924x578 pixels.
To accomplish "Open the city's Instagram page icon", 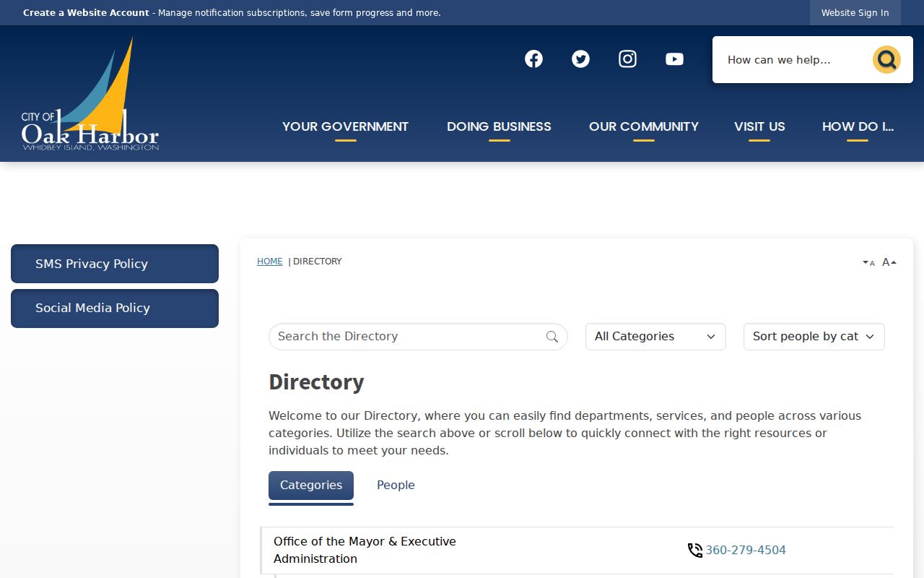I will [x=627, y=59].
